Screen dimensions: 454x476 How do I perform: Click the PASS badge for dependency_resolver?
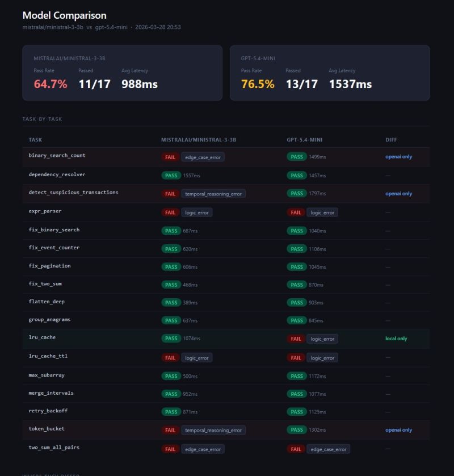pos(171,176)
